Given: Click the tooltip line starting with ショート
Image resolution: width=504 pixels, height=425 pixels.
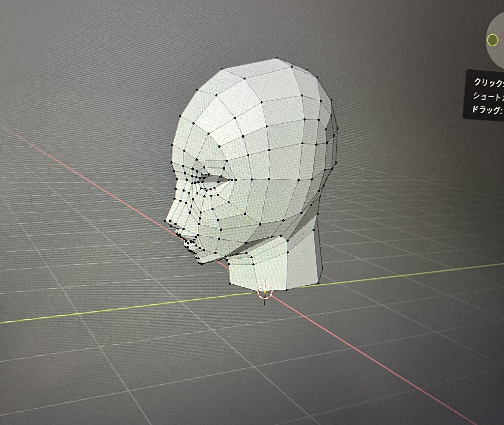Looking at the screenshot, I should coord(488,96).
